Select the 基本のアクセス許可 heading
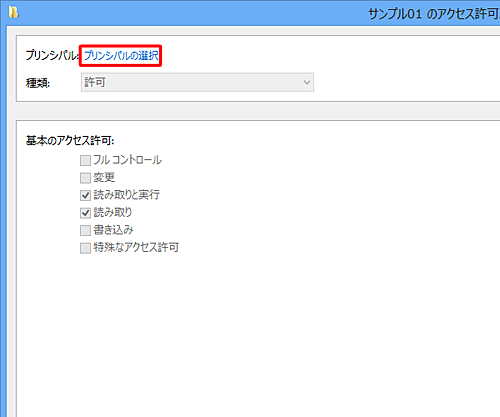 pyautogui.click(x=70, y=141)
